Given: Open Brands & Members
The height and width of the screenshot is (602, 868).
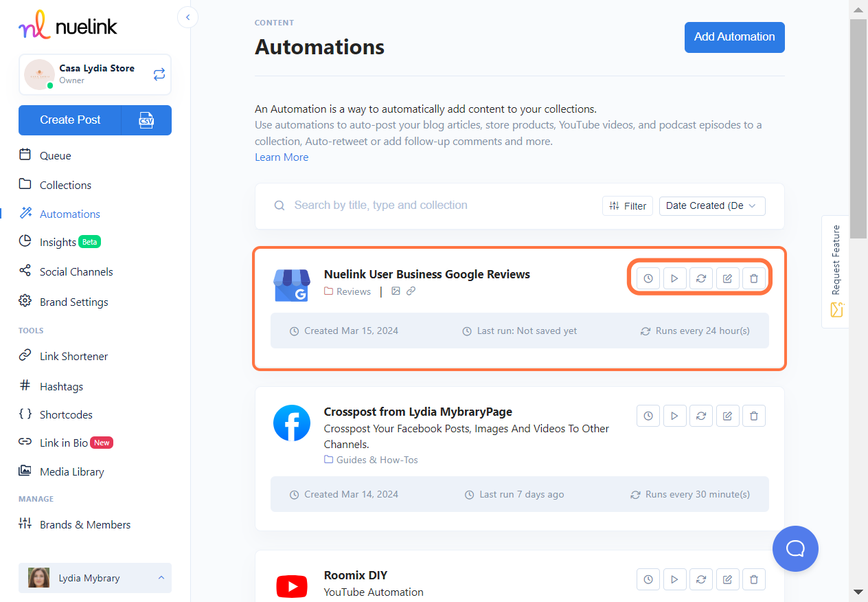Looking at the screenshot, I should (x=84, y=524).
